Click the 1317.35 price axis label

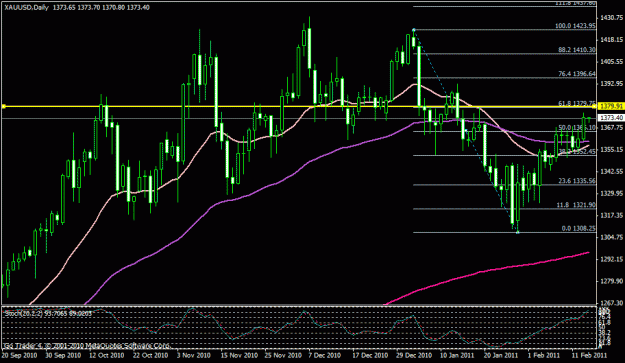612,216
